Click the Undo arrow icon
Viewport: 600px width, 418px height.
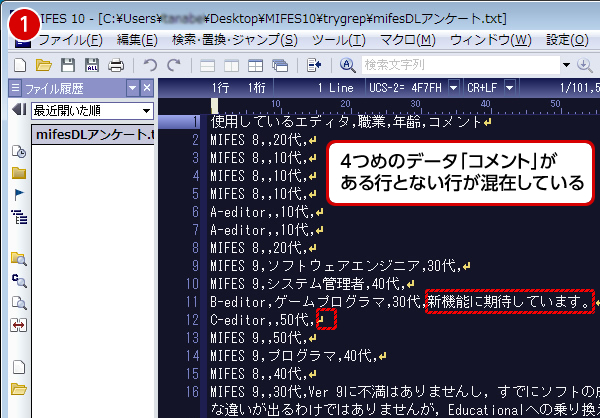[150, 65]
